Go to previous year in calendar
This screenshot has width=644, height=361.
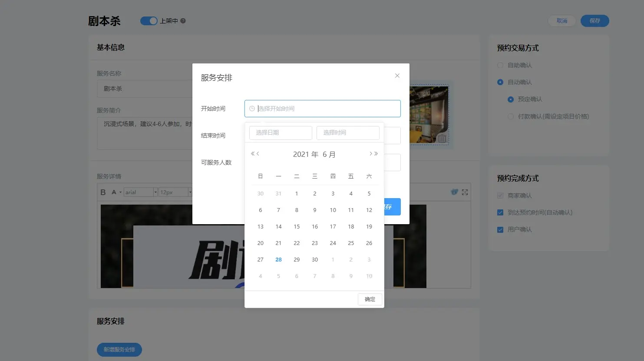point(252,154)
